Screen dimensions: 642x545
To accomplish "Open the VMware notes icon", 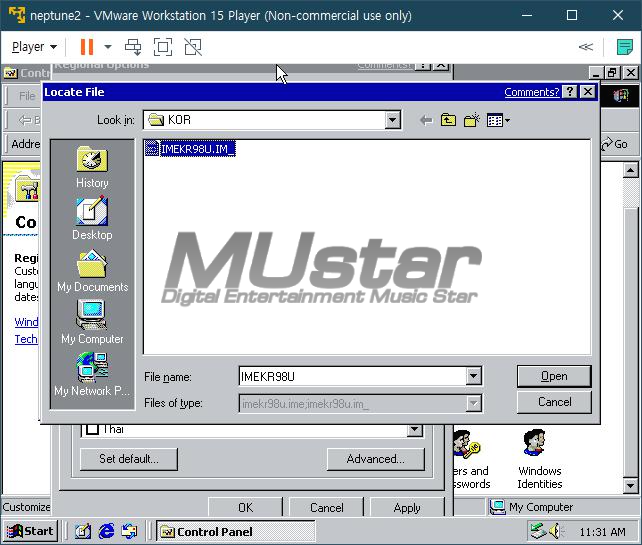I will point(624,47).
